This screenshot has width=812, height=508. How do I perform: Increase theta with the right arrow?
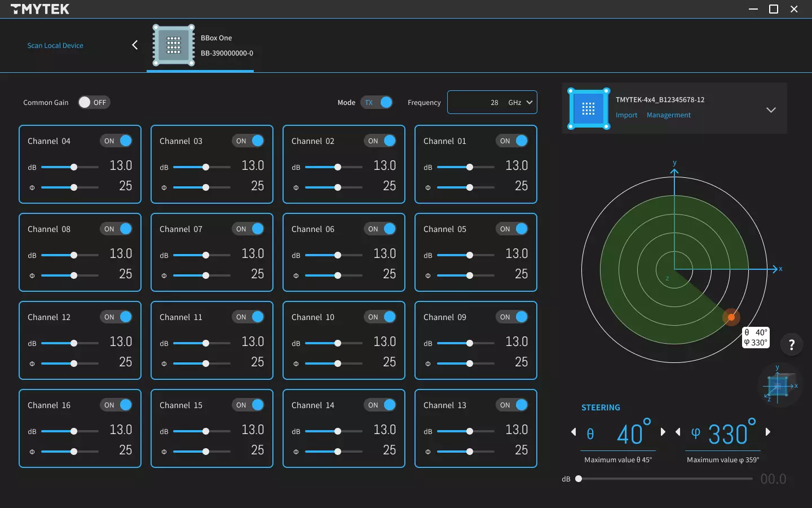click(663, 432)
